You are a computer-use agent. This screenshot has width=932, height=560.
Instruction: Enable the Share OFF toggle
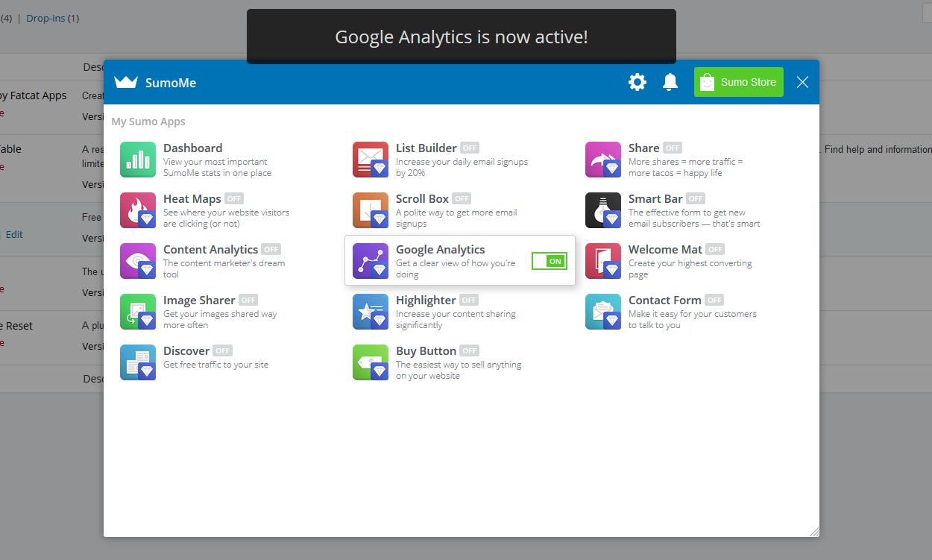(x=673, y=148)
